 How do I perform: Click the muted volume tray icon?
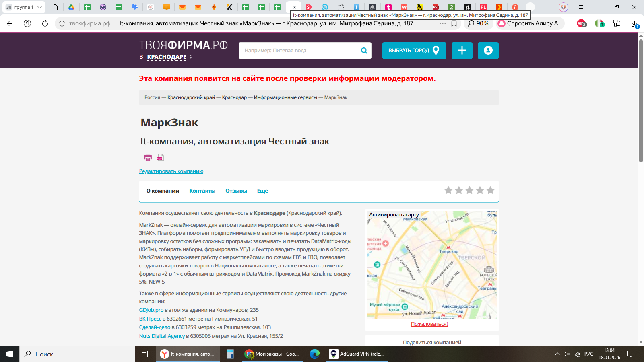(x=567, y=354)
